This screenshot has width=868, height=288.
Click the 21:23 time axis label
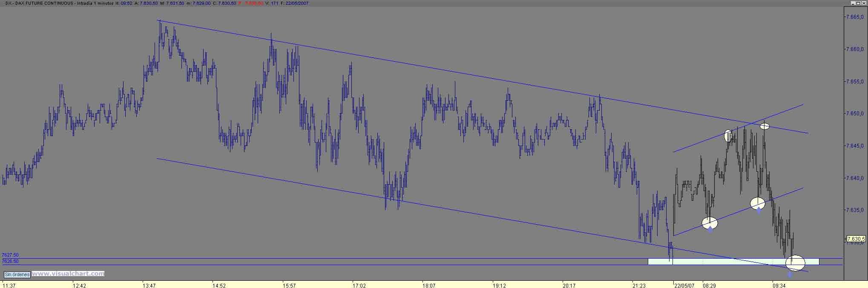[x=639, y=285]
